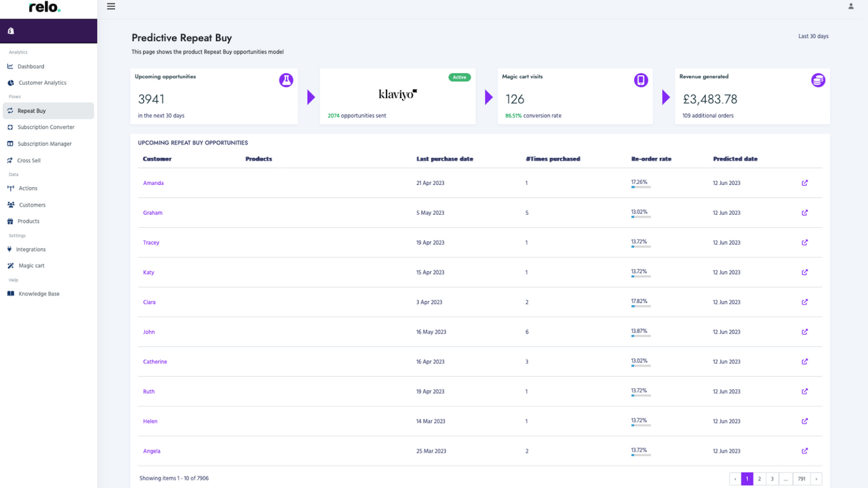Go to next page arrow in pagination
The height and width of the screenshot is (488, 868).
click(x=816, y=479)
